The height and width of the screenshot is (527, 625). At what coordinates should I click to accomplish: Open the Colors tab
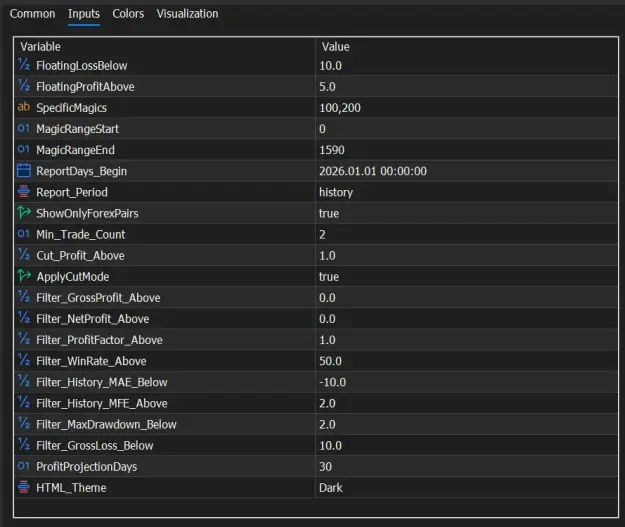click(128, 14)
